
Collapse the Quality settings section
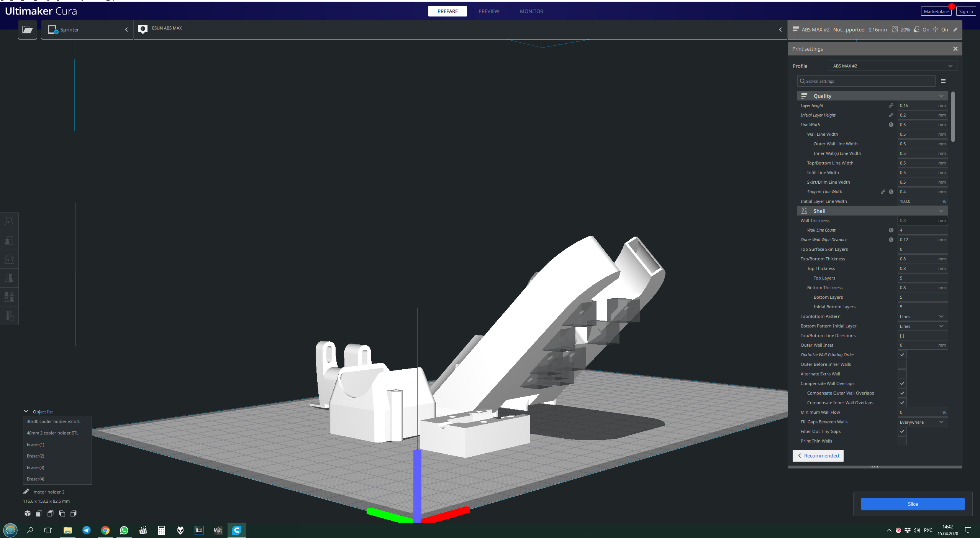pyautogui.click(x=872, y=96)
